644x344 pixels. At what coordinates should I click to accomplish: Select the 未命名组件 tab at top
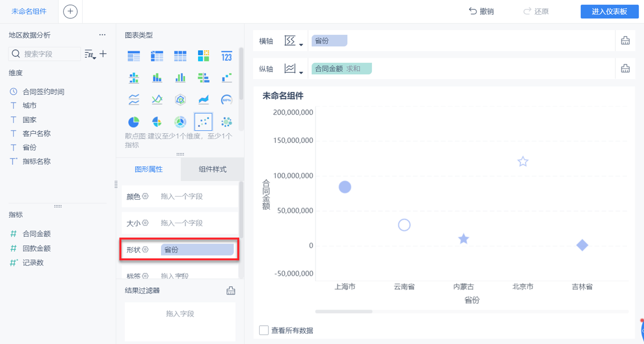click(x=29, y=11)
